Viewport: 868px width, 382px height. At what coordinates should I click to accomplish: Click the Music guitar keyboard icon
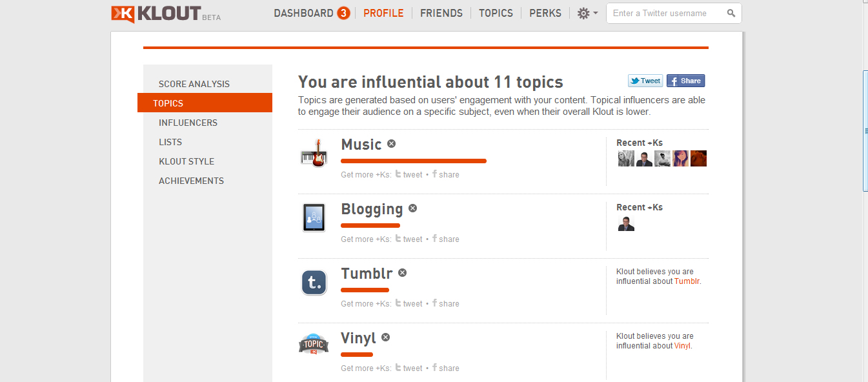coord(314,154)
